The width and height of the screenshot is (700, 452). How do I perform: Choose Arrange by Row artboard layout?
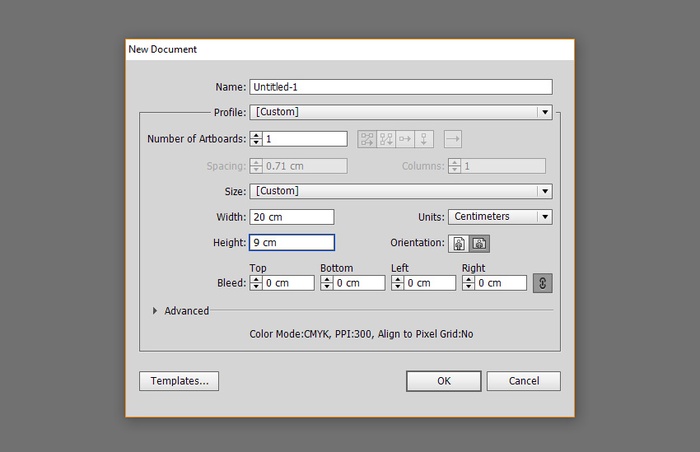pyautogui.click(x=405, y=139)
